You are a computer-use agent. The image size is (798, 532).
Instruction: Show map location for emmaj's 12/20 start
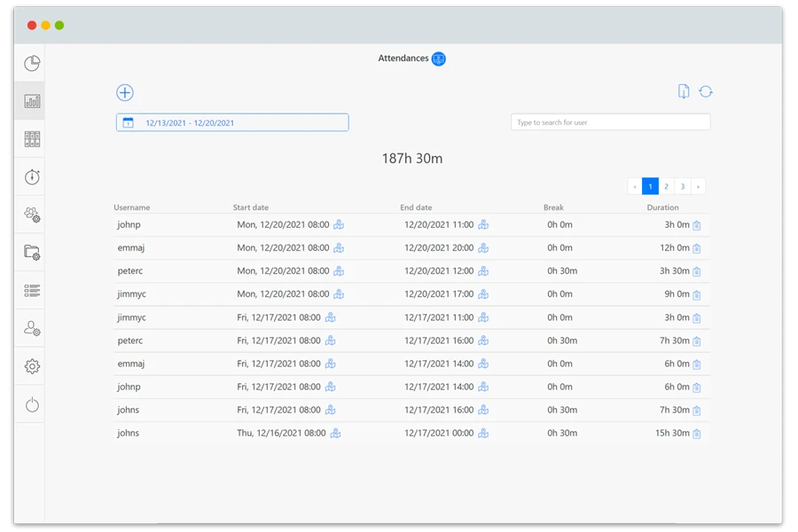[339, 248]
